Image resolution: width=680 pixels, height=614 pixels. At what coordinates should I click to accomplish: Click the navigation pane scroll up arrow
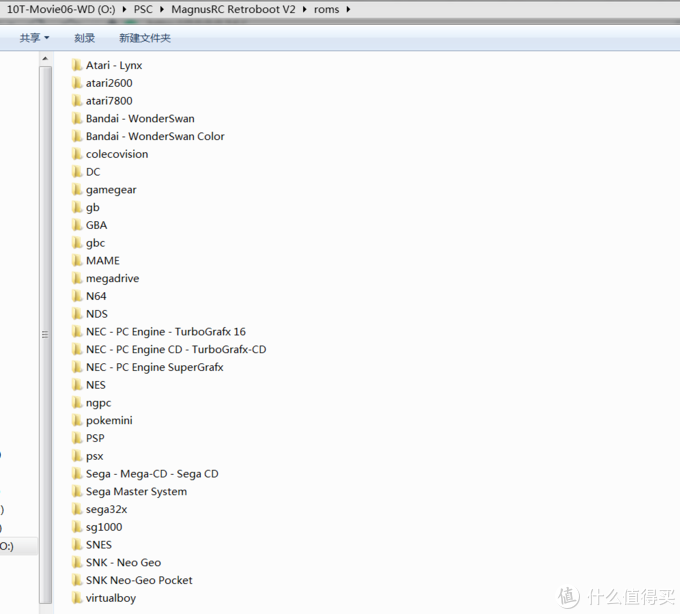pos(45,59)
